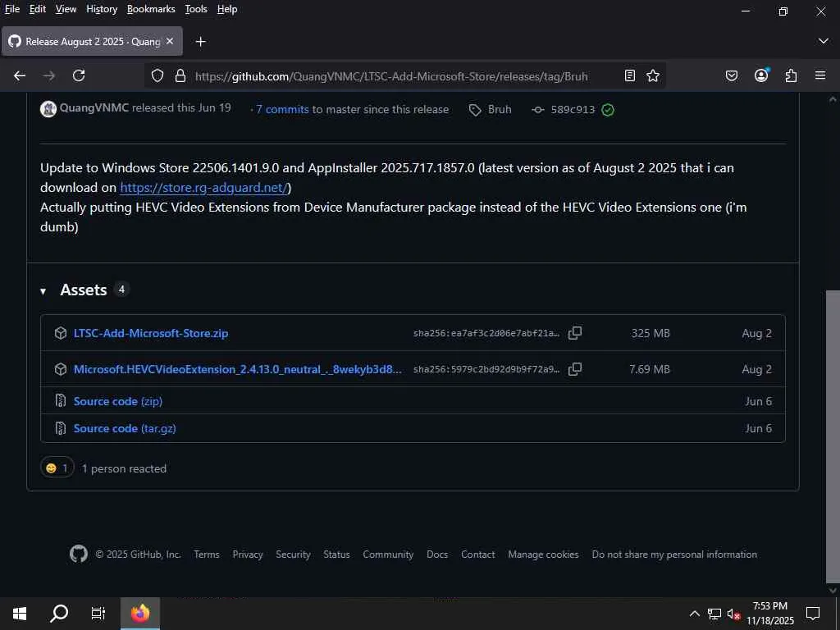Copy sha256 hash for LTSC-Add-Microsoft-Store.zip
The image size is (840, 630).
point(575,333)
